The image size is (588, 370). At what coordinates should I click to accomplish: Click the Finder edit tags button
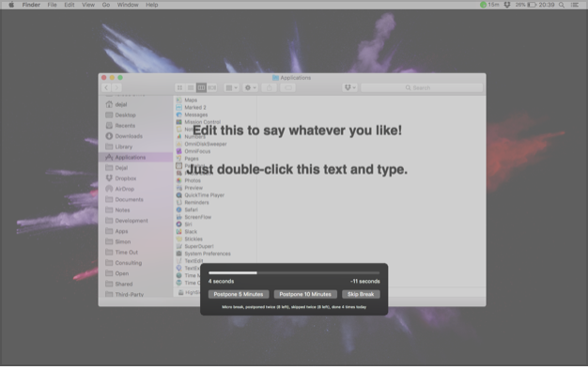point(288,87)
